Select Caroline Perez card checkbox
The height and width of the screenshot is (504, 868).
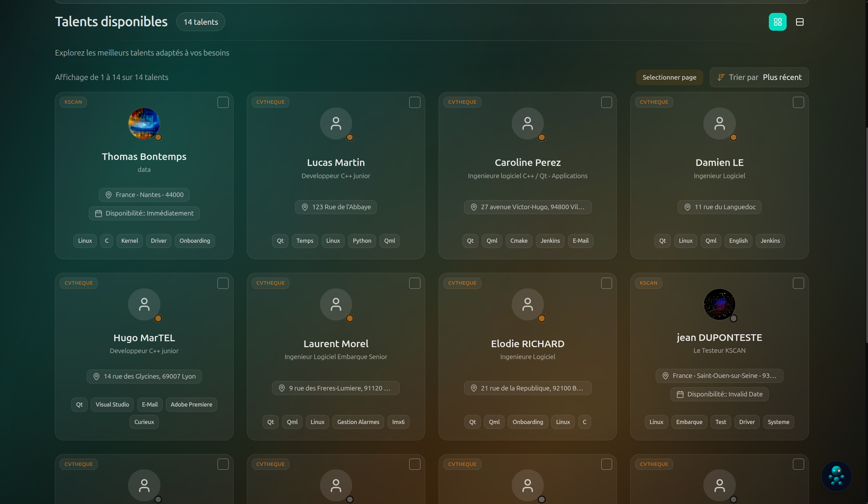point(606,102)
